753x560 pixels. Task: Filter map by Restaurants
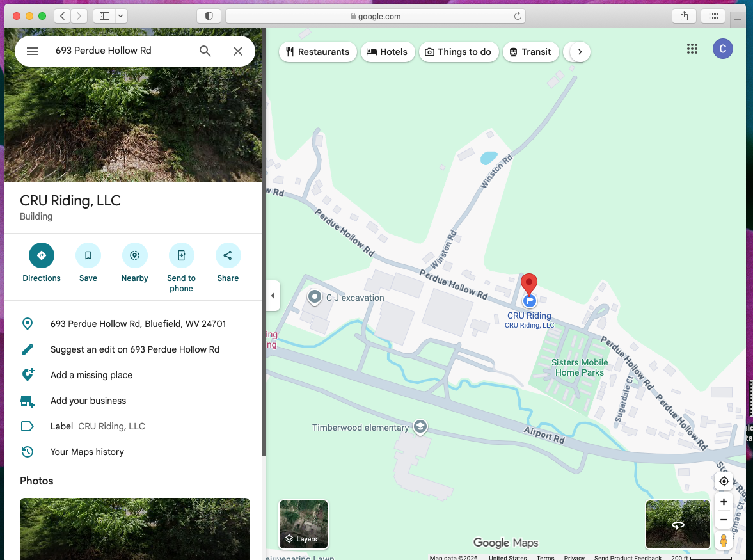(317, 52)
